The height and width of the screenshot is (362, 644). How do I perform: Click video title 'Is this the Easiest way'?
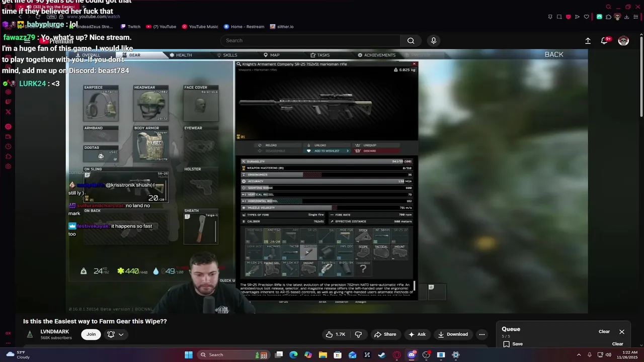click(x=95, y=321)
